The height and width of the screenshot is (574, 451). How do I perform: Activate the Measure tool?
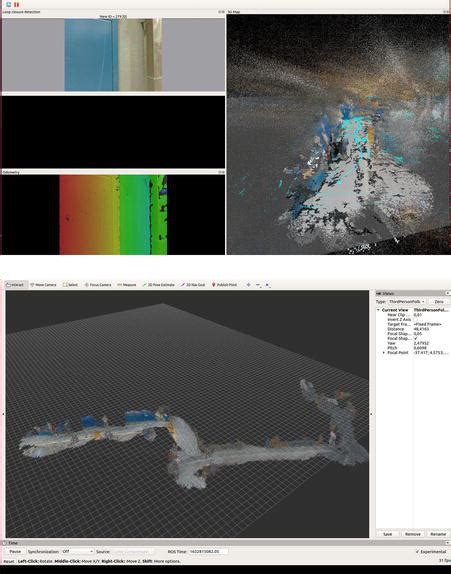[127, 285]
